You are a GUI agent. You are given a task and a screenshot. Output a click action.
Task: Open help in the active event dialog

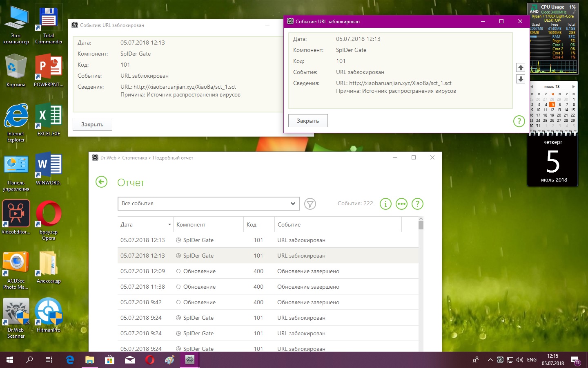(x=519, y=121)
